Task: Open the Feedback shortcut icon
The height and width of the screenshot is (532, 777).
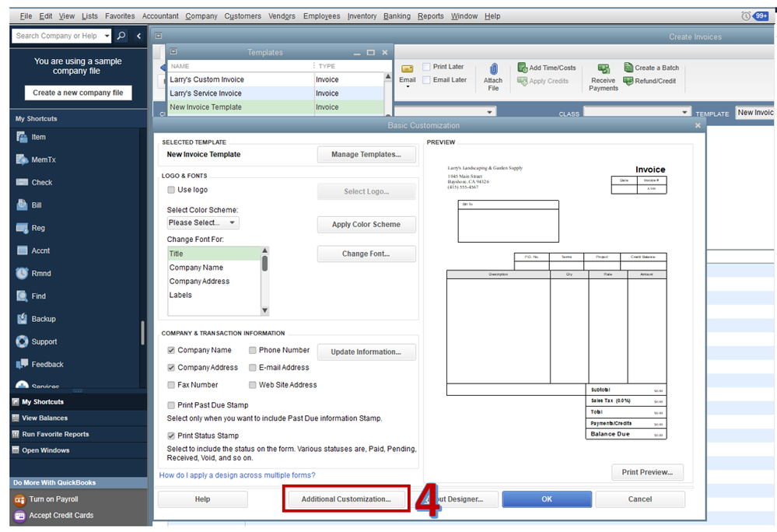Action: point(22,364)
